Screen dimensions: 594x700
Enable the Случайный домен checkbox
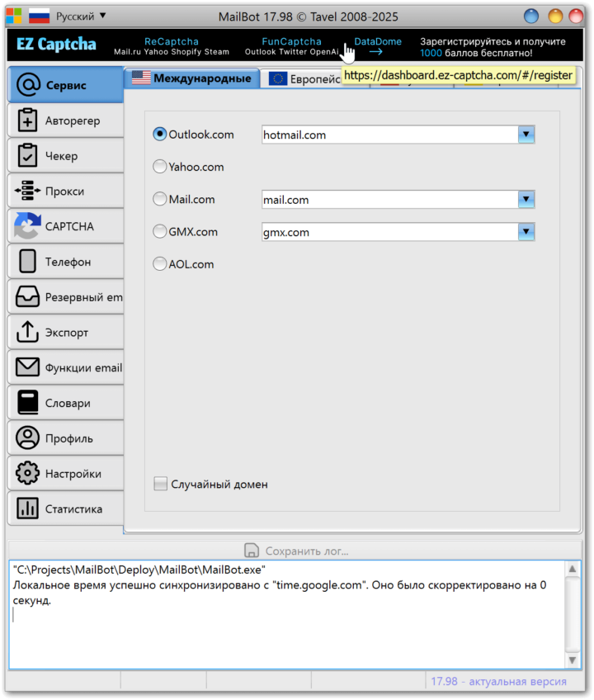160,484
